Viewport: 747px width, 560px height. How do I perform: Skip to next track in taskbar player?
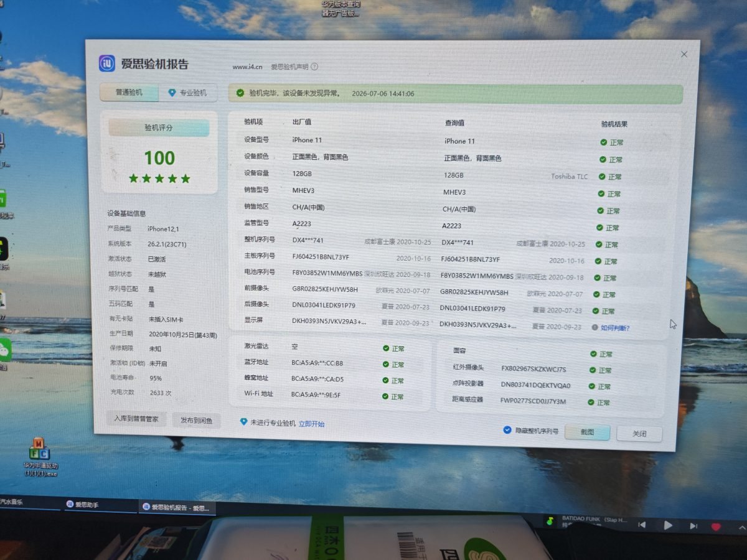(x=693, y=526)
